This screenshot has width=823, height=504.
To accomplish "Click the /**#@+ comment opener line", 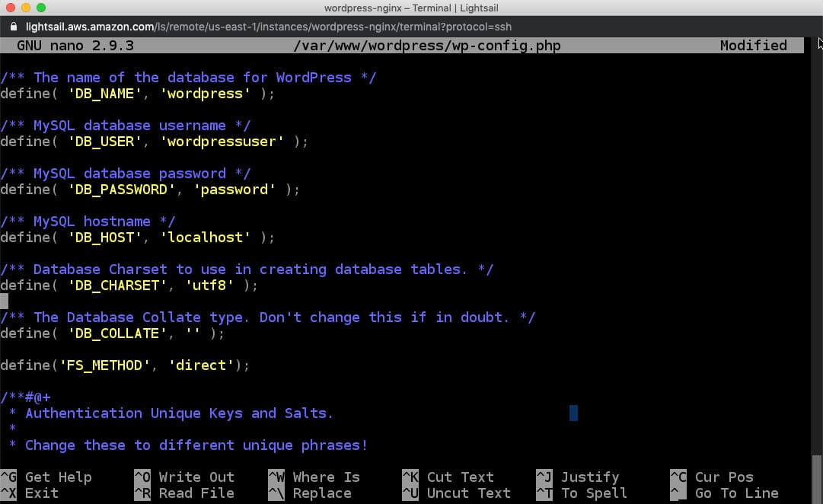I will [x=25, y=397].
